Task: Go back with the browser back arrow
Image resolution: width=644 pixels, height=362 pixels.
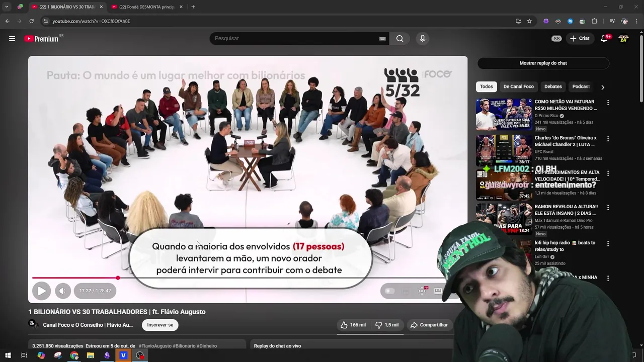Action: point(7,21)
